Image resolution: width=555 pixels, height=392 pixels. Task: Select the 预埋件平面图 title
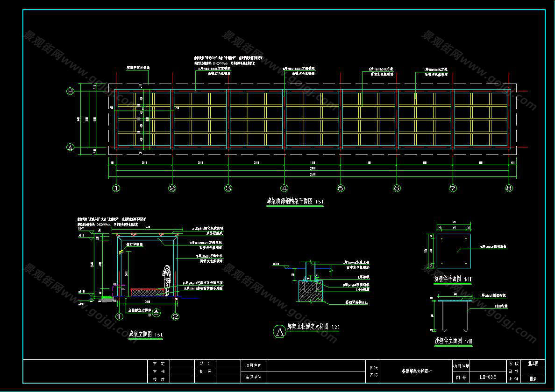pos(448,279)
